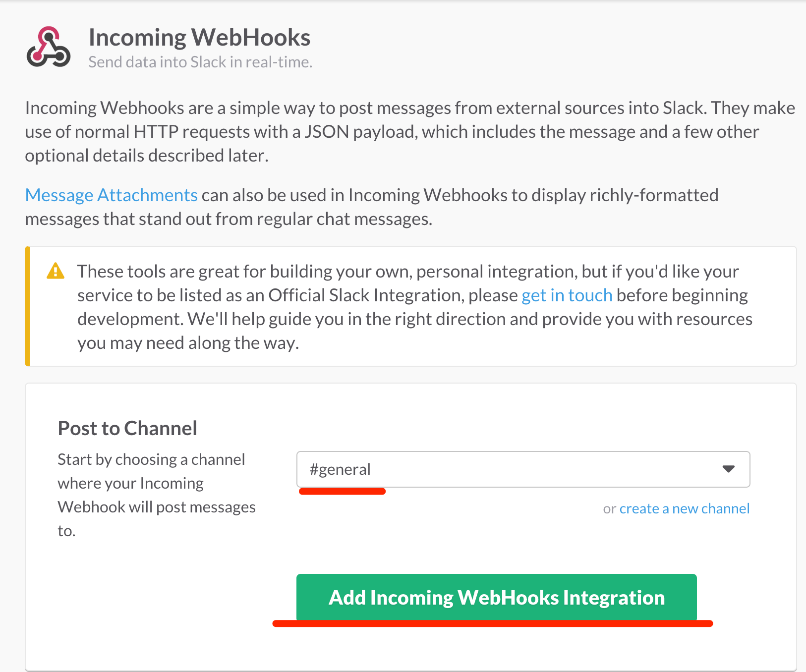Click the "you may need along the way" line
806x672 pixels.
(x=188, y=343)
